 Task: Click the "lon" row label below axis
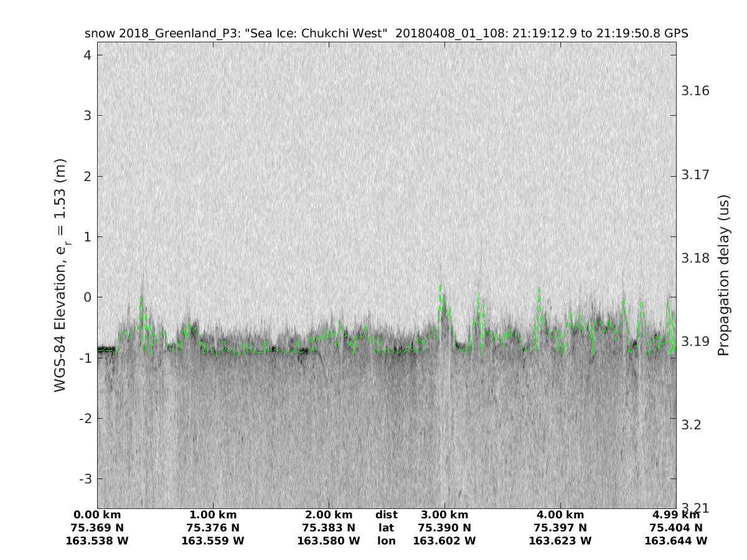pyautogui.click(x=386, y=541)
